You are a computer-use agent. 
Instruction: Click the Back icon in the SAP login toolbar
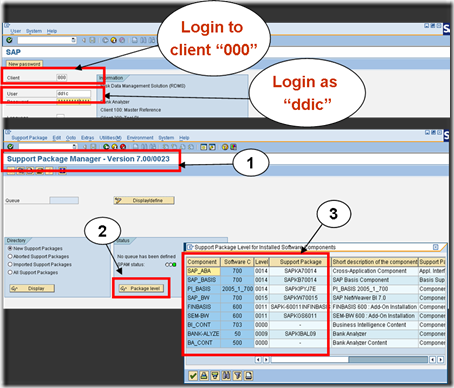click(105, 40)
